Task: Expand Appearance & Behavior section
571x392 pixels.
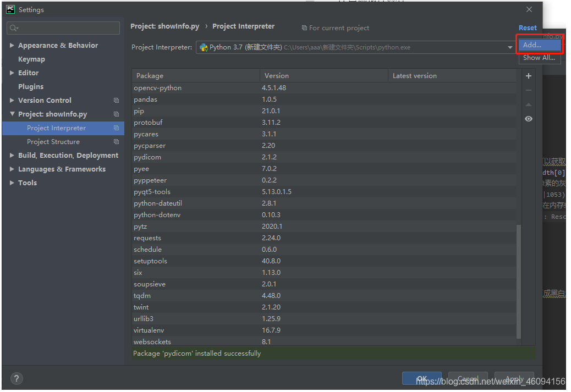Action: (12, 46)
